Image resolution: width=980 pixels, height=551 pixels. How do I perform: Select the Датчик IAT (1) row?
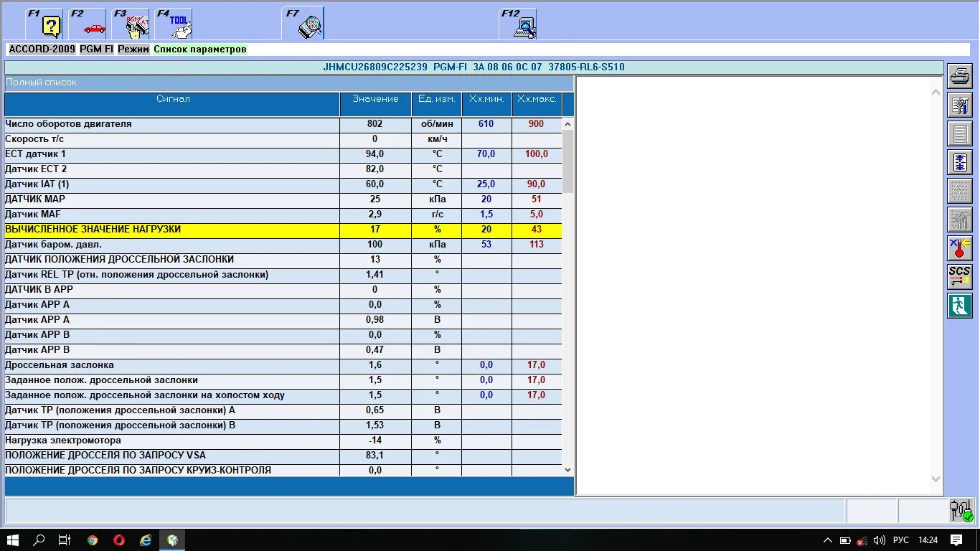283,184
